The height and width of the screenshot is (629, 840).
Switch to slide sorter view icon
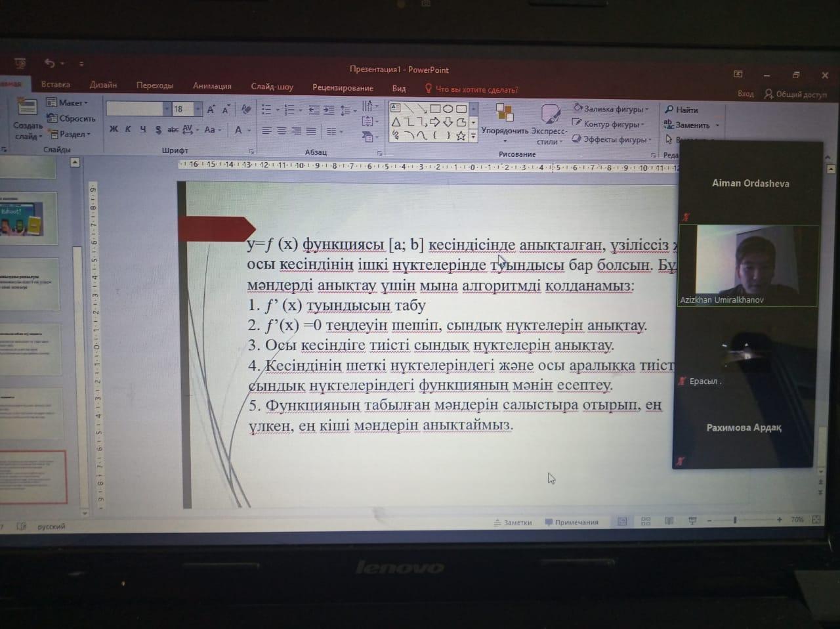646,521
